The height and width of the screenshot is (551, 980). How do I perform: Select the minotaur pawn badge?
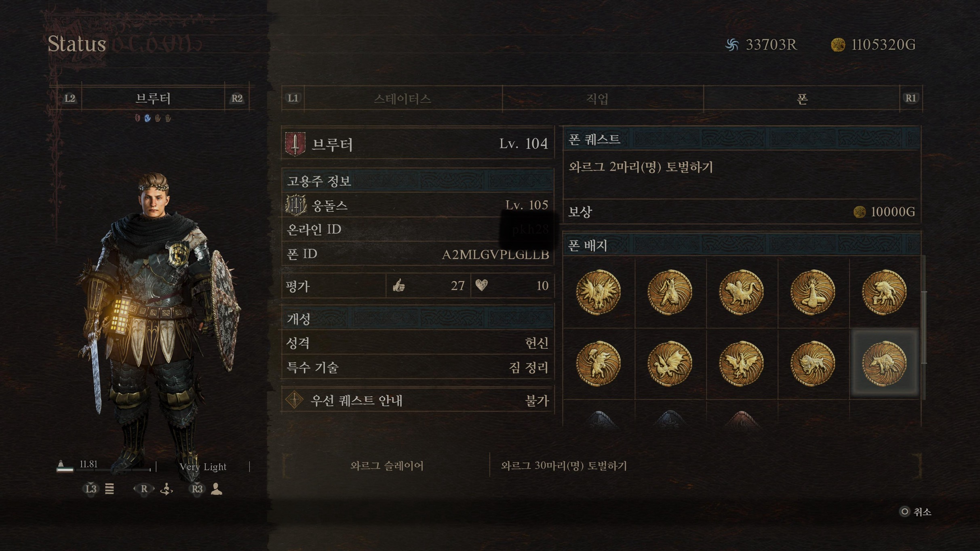[598, 363]
